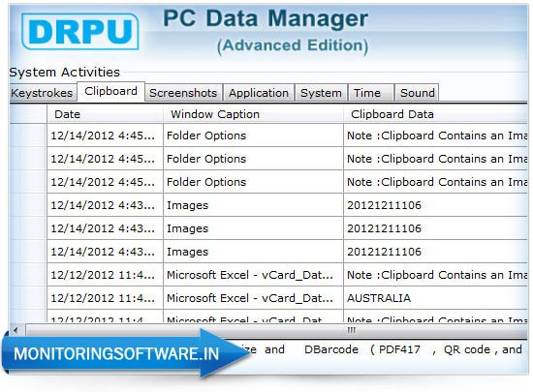Select the row containing AUSTRALIA

(287, 298)
